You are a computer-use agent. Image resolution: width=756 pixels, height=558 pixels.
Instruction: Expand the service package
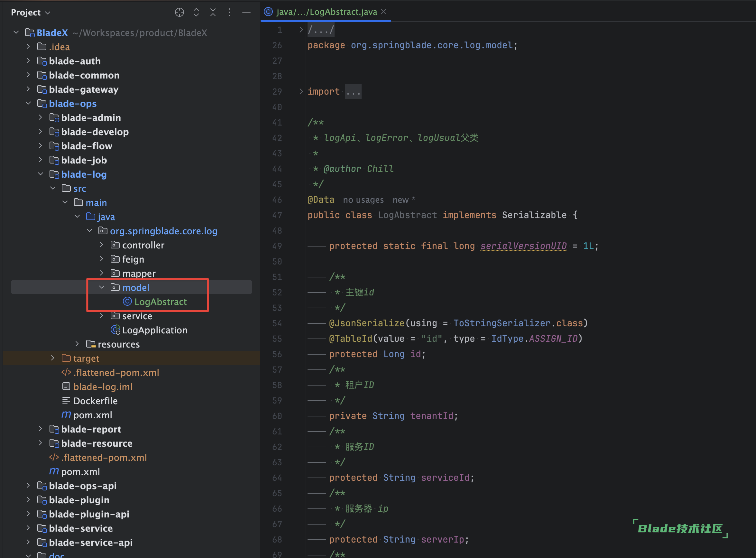point(102,316)
